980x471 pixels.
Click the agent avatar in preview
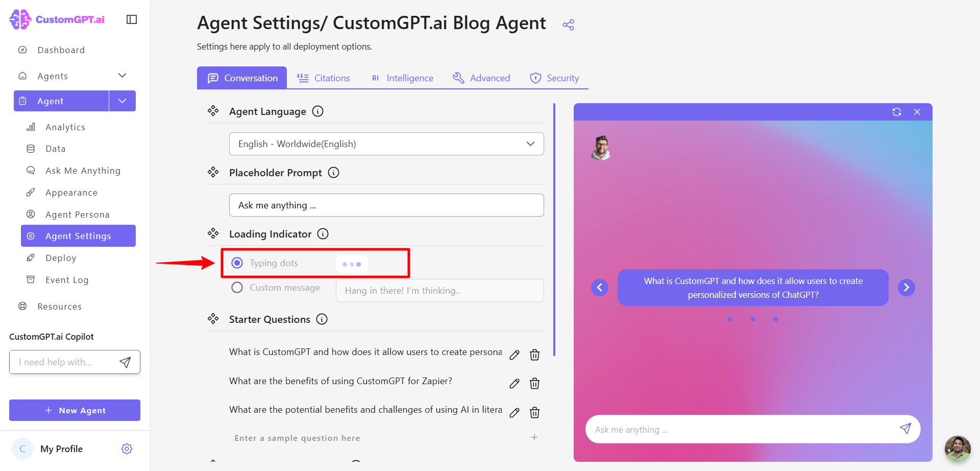pyautogui.click(x=601, y=148)
